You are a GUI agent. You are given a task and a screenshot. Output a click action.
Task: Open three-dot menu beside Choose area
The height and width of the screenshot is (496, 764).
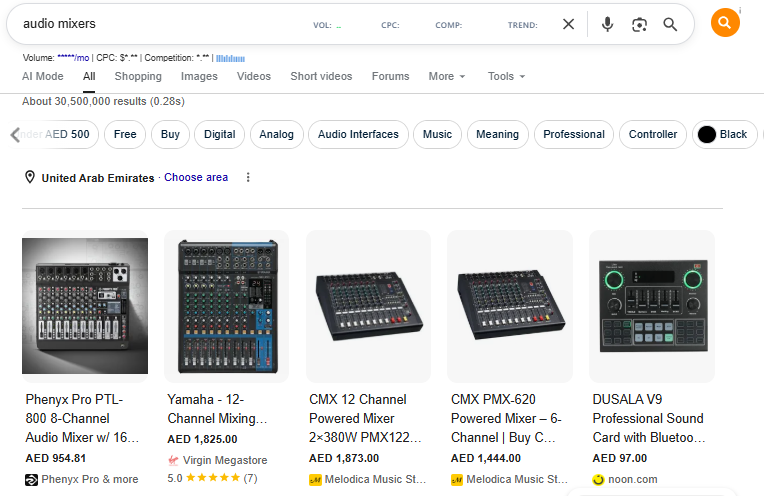click(x=248, y=177)
